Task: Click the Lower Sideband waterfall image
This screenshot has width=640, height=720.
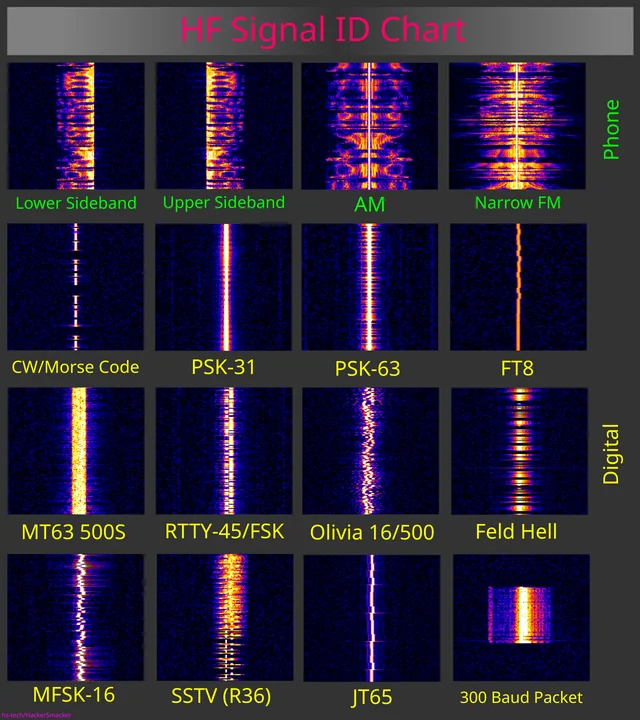Action: (x=76, y=126)
